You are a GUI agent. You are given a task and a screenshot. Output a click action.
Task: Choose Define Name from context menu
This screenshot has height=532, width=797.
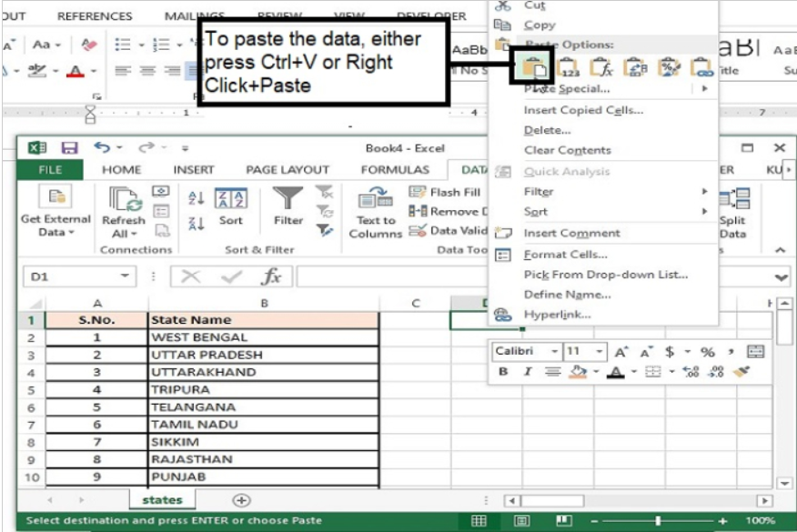[567, 295]
